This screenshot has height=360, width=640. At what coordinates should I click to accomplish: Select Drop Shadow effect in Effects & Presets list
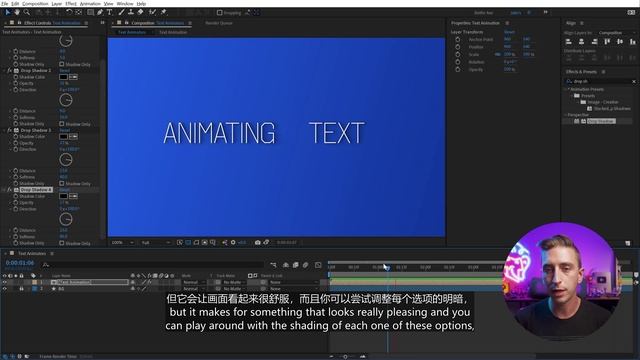pyautogui.click(x=601, y=121)
